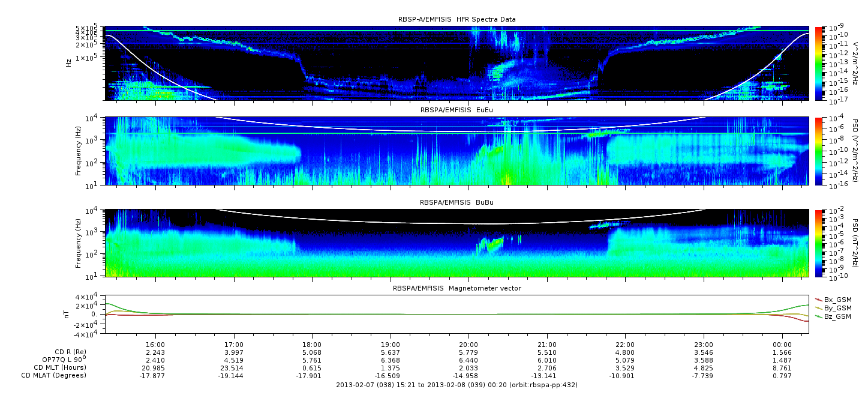Click the 00:00 time axis label

[782, 345]
